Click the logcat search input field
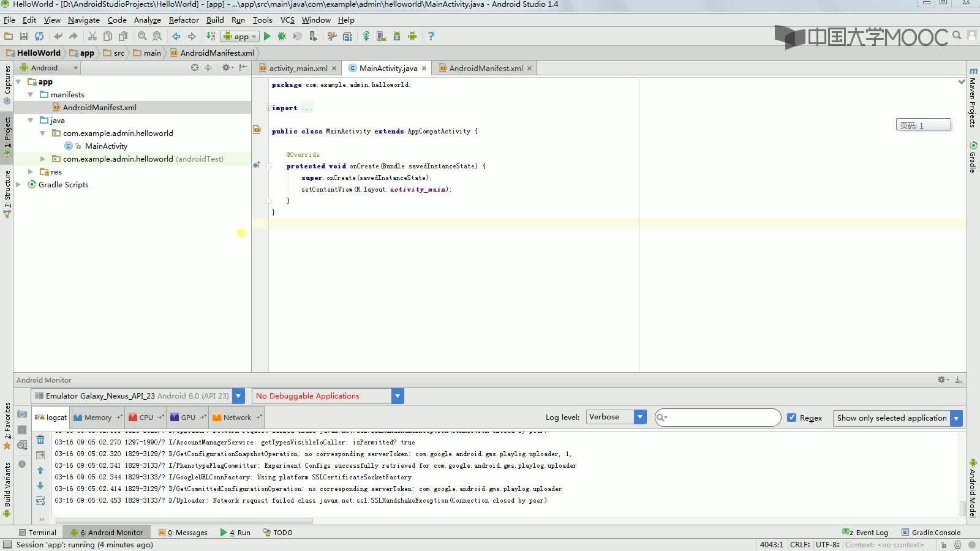Viewport: 980px width, 551px height. pos(718,418)
